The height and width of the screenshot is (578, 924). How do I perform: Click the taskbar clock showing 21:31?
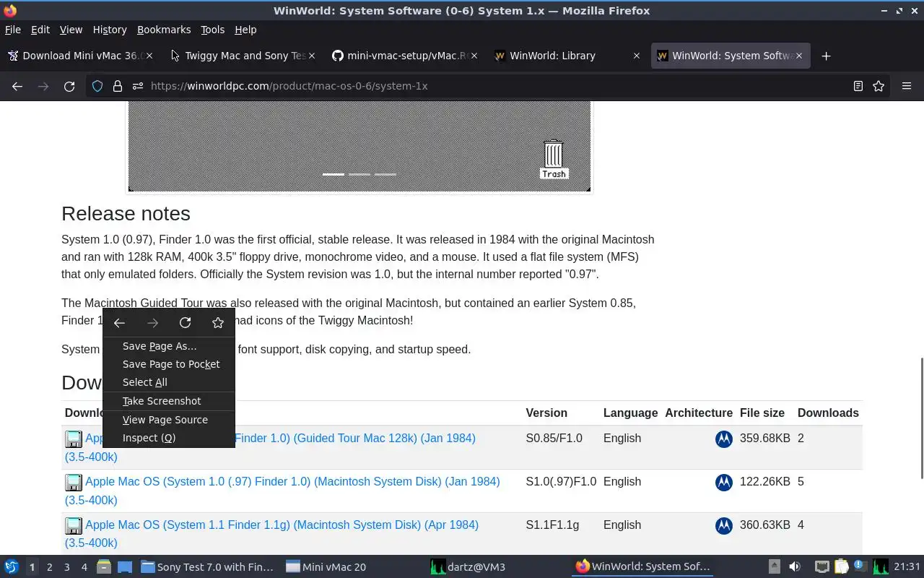tap(907, 567)
